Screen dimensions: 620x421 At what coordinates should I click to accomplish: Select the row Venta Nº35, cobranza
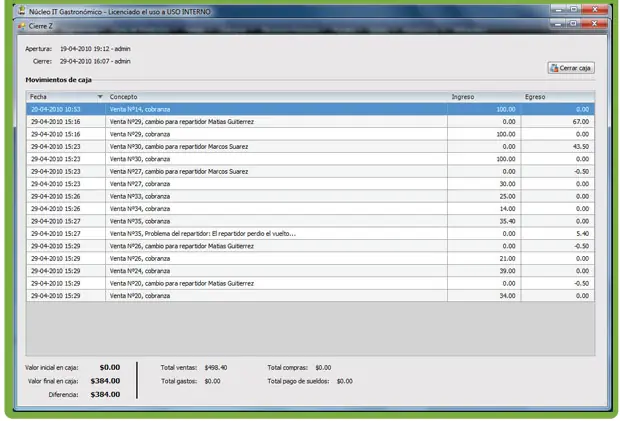click(310, 221)
